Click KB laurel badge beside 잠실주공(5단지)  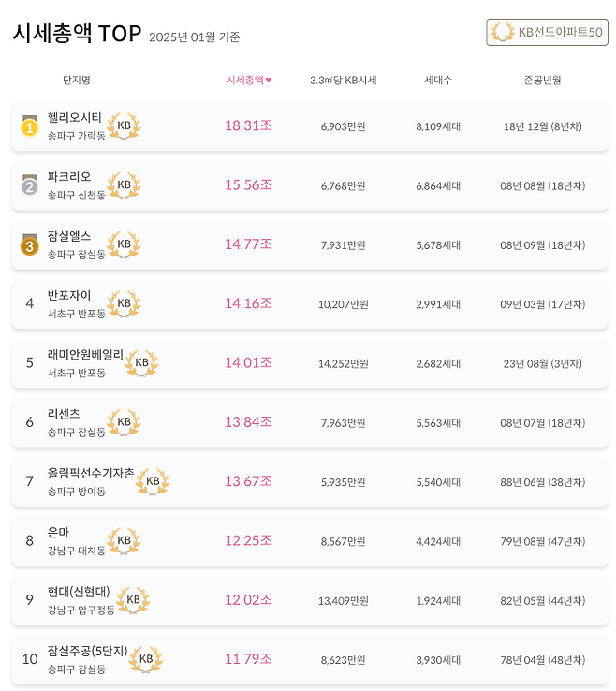[x=146, y=659]
